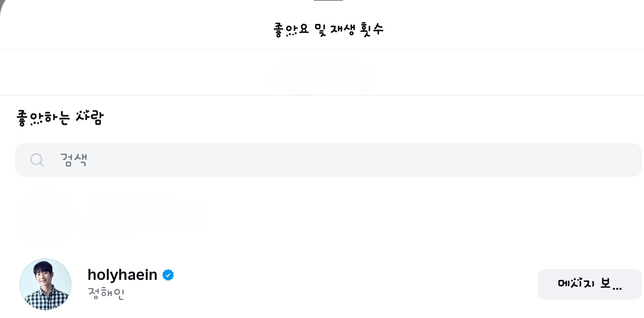Open holyhaein's profile picture
The width and height of the screenshot is (644, 318).
coord(46,284)
